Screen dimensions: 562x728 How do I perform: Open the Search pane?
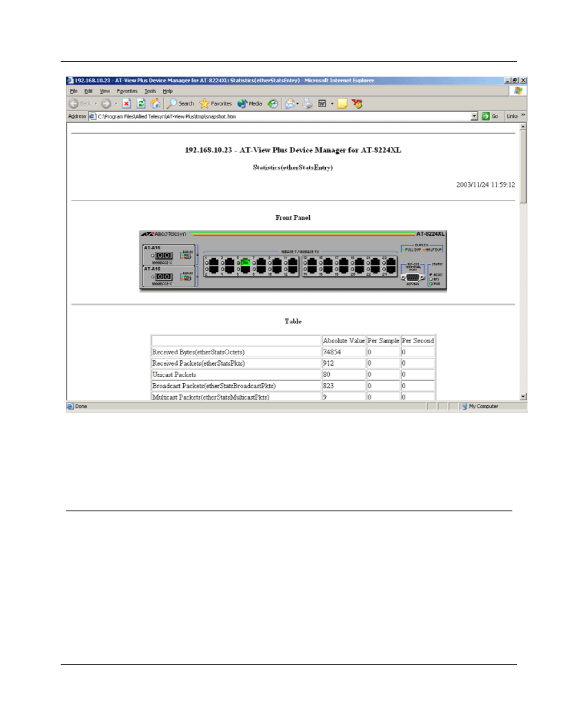(180, 104)
